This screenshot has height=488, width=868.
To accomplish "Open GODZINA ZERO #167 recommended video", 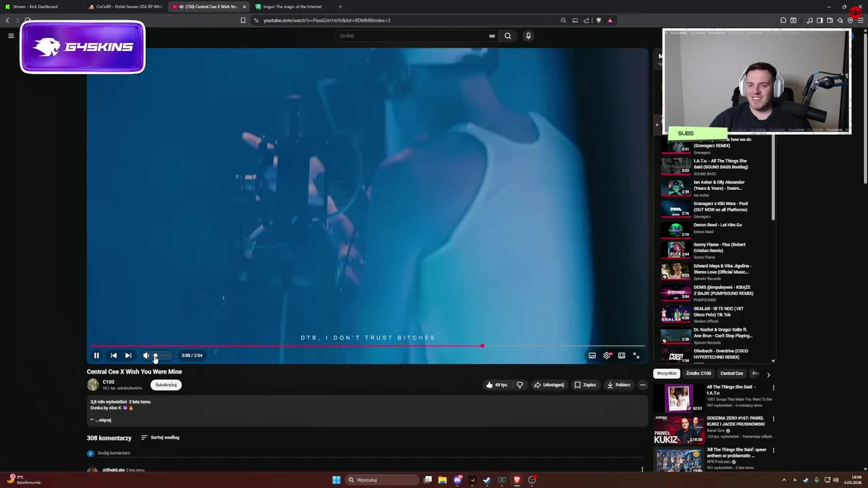I will pos(712,429).
